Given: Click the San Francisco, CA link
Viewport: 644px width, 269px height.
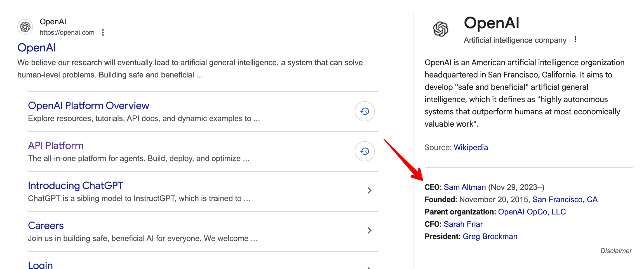Looking at the screenshot, I should (565, 199).
